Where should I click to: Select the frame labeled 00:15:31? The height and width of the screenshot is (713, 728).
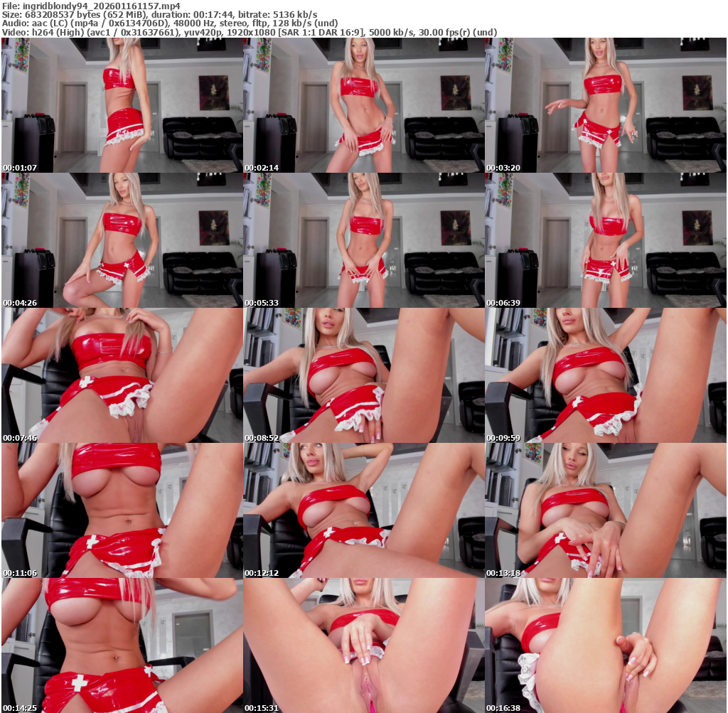tap(363, 645)
